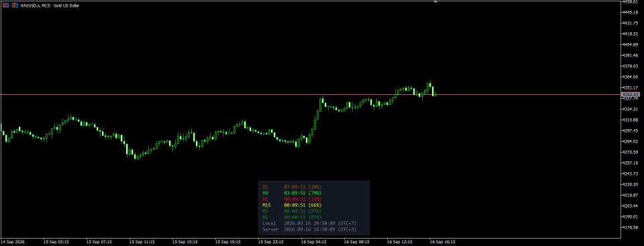Click price axis label 4445.18

[631, 12]
